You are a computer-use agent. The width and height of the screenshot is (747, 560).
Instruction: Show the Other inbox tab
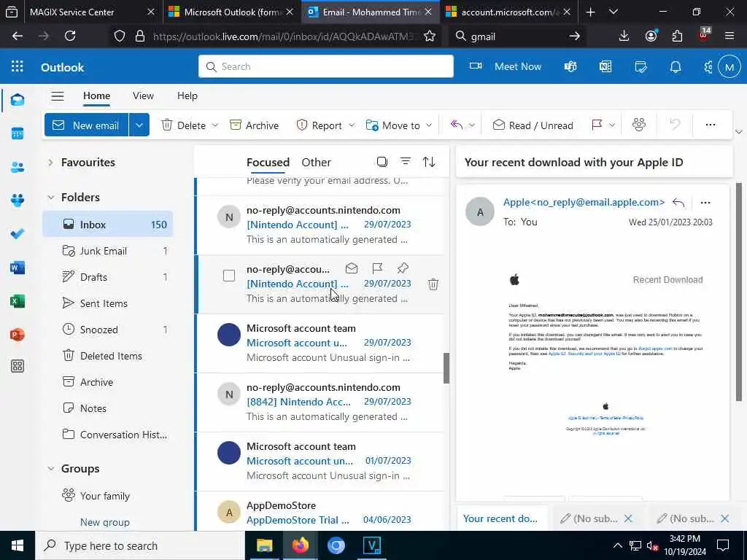317,162
